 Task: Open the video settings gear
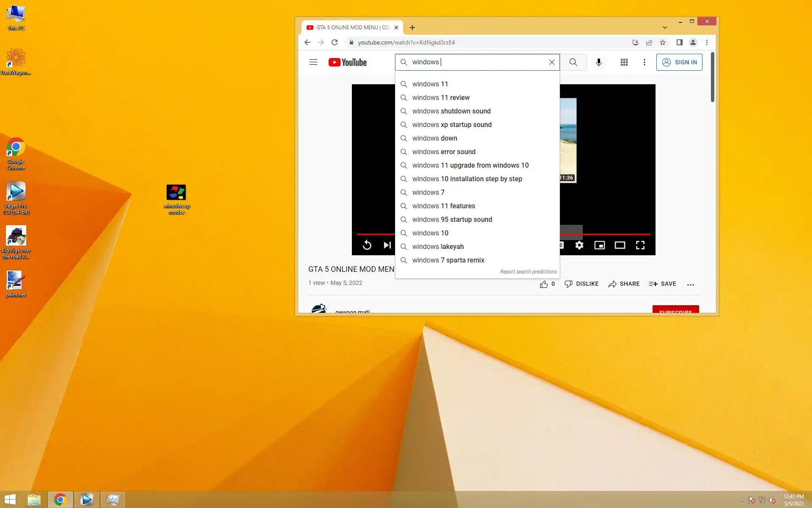pos(579,245)
